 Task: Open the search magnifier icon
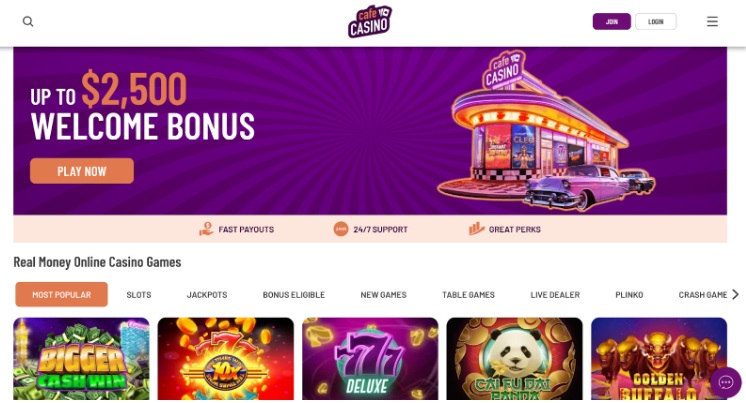(28, 21)
